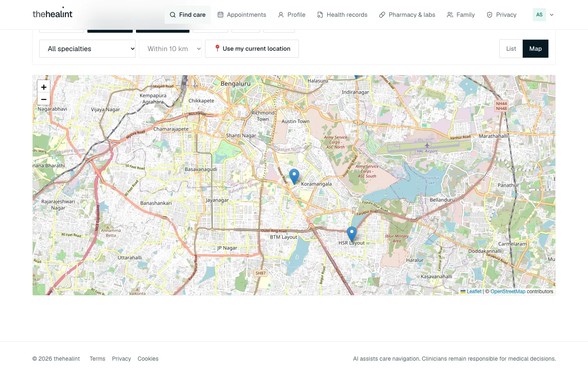Click the 'Marathahalli' map label

point(494,136)
